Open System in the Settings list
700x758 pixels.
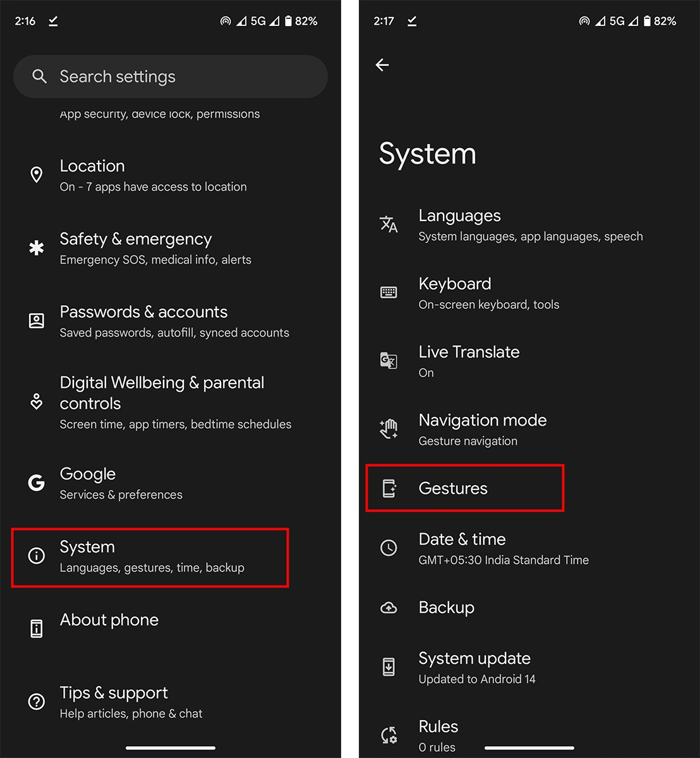click(x=150, y=556)
